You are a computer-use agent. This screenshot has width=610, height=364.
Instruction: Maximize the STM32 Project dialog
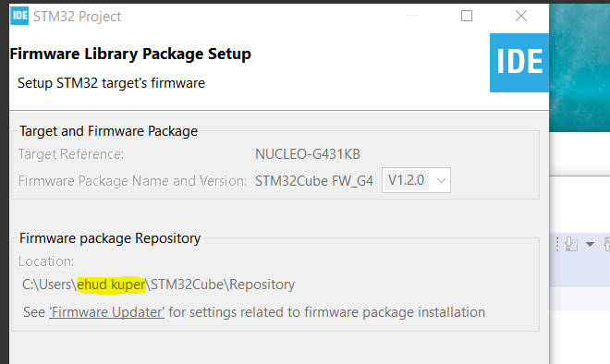pyautogui.click(x=467, y=16)
